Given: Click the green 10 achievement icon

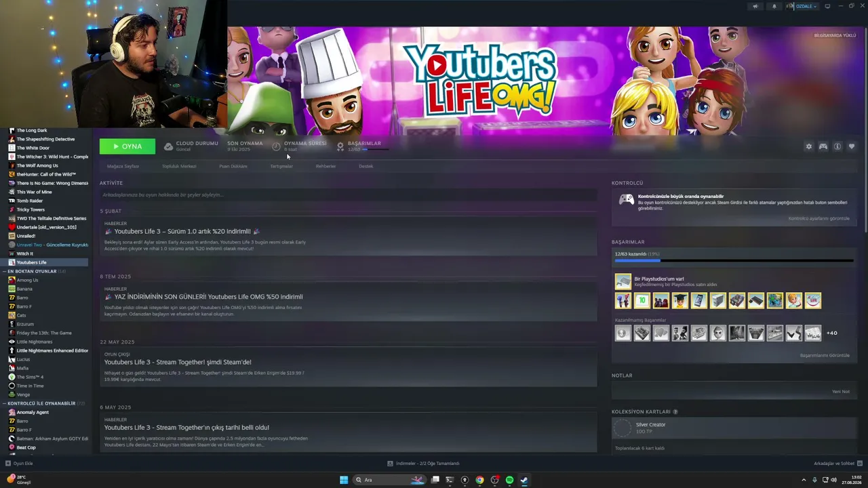Looking at the screenshot, I should pos(642,300).
